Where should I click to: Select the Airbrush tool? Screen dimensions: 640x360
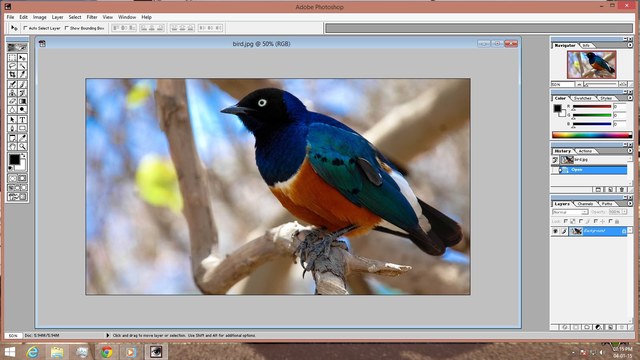pyautogui.click(x=12, y=84)
